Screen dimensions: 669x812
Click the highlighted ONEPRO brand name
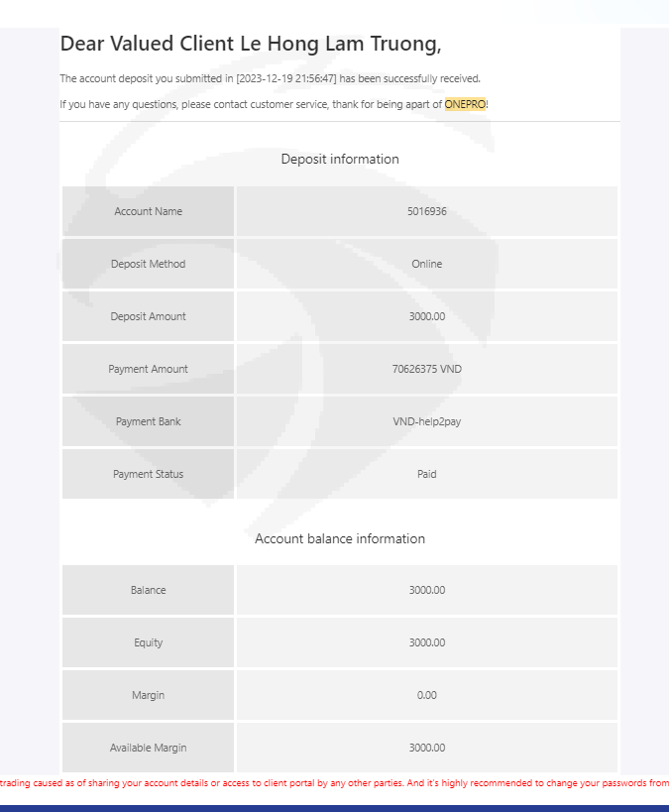pyautogui.click(x=465, y=104)
